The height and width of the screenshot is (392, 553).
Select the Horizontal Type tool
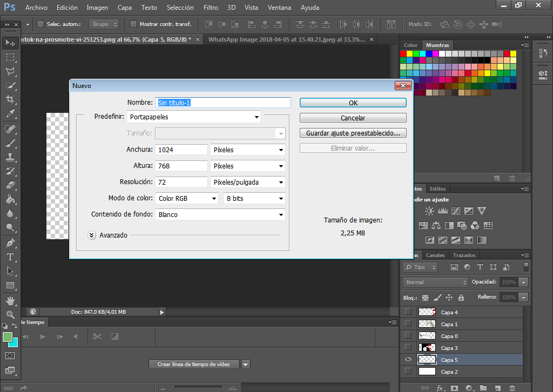point(10,257)
